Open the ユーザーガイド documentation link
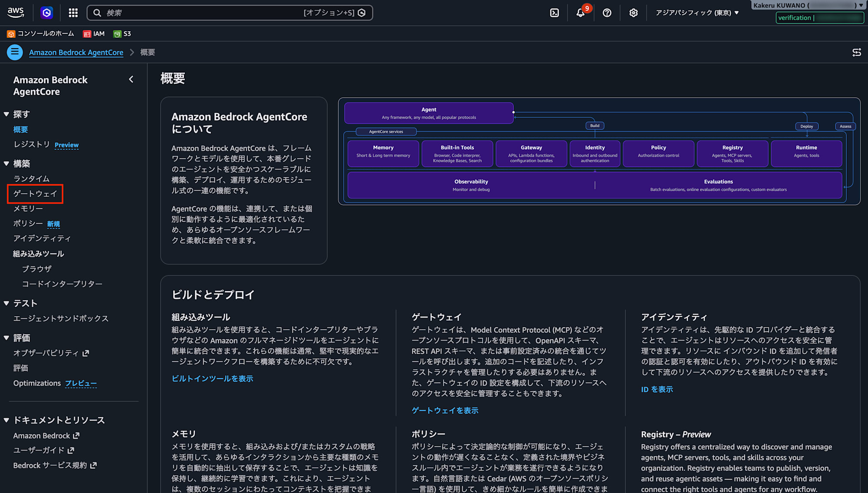The image size is (868, 493). coord(44,450)
